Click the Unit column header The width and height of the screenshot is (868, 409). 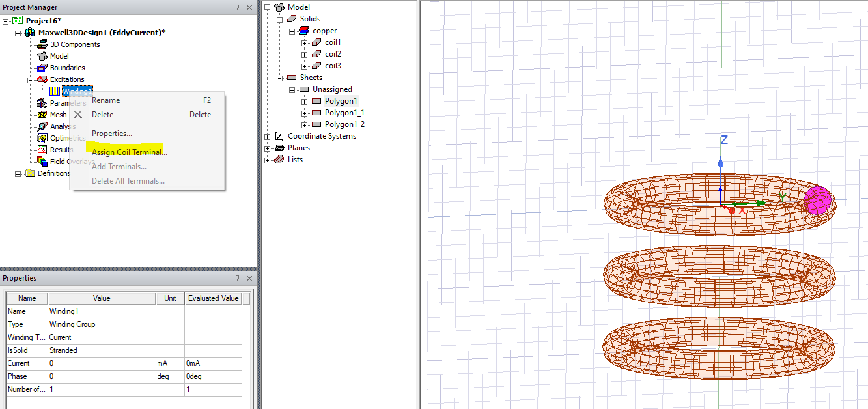click(x=170, y=298)
